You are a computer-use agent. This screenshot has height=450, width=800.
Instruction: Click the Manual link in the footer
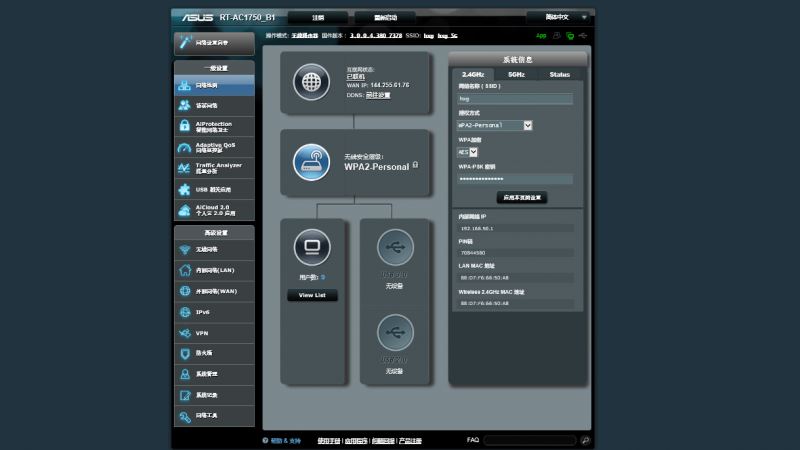coord(329,441)
